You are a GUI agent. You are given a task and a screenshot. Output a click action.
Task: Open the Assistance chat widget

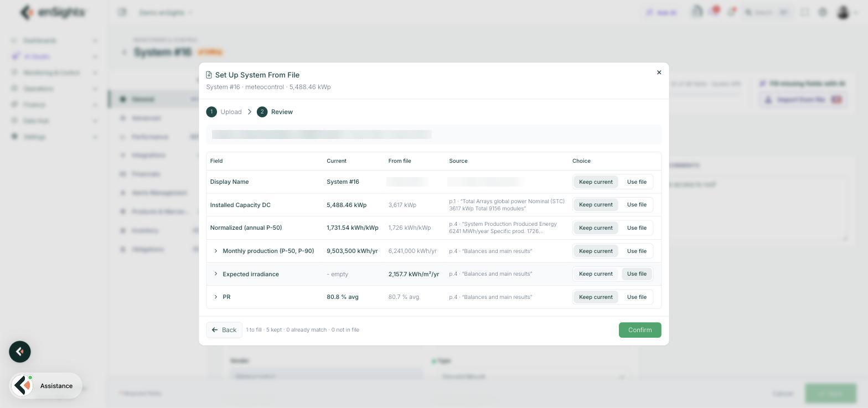pos(46,386)
